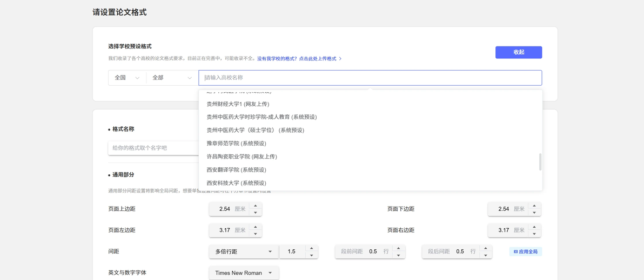Click the 收起 collapse button
Image resolution: width=644 pixels, height=280 pixels.
(x=518, y=52)
